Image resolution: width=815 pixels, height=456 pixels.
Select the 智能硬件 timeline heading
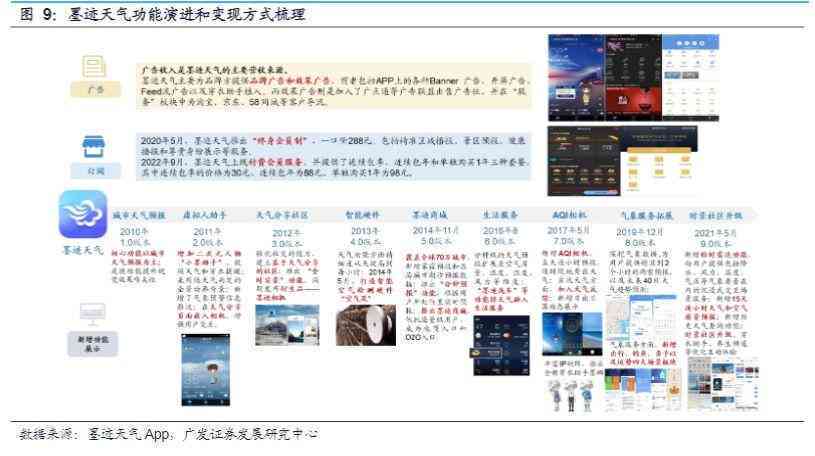pyautogui.click(x=363, y=214)
